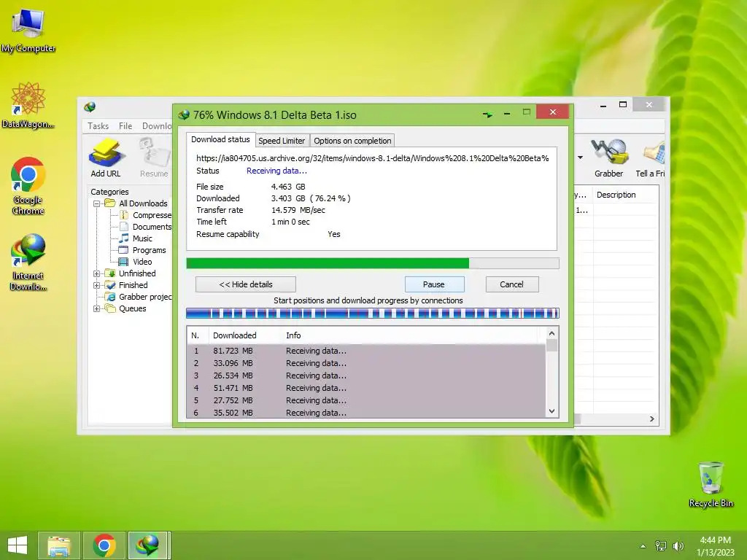Click the archive.org download URL text
Screen dimensions: 747x560
[x=373, y=158]
